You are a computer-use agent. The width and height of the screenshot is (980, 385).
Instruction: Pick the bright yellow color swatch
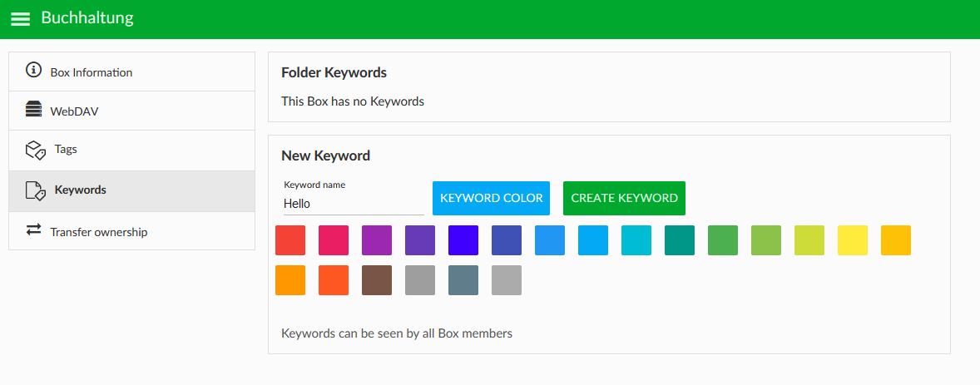coord(853,240)
